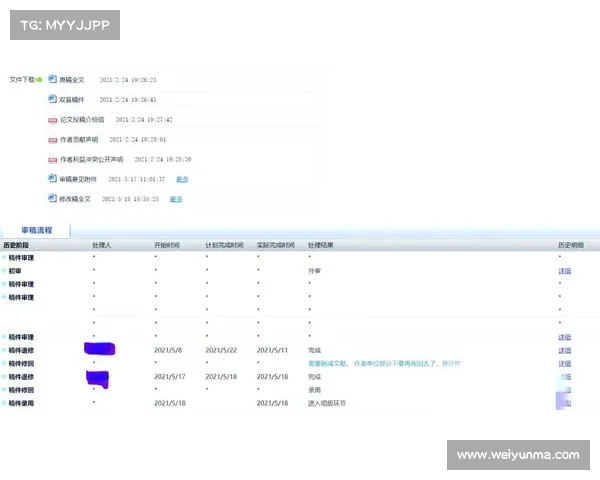Click timestamp 2021/2/24 19:27:42
This screenshot has width=600, height=480.
pos(144,119)
